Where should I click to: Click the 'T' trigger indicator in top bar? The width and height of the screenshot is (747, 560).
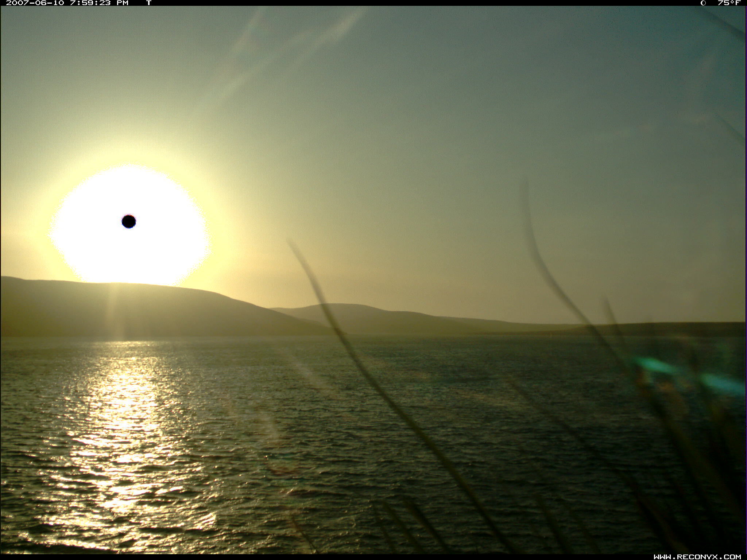click(x=148, y=3)
